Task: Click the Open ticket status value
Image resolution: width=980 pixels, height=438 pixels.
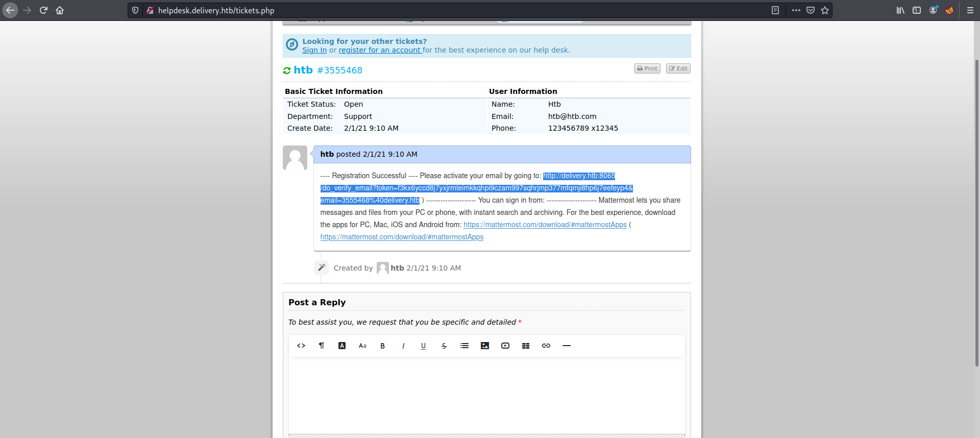Action: [353, 104]
